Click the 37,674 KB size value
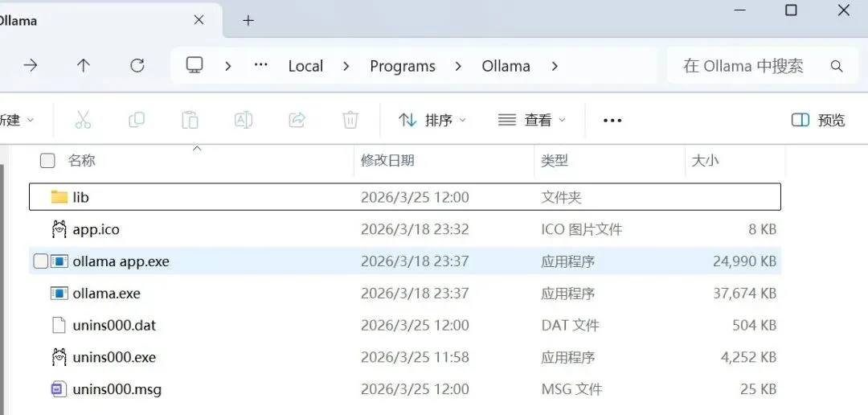 (744, 294)
